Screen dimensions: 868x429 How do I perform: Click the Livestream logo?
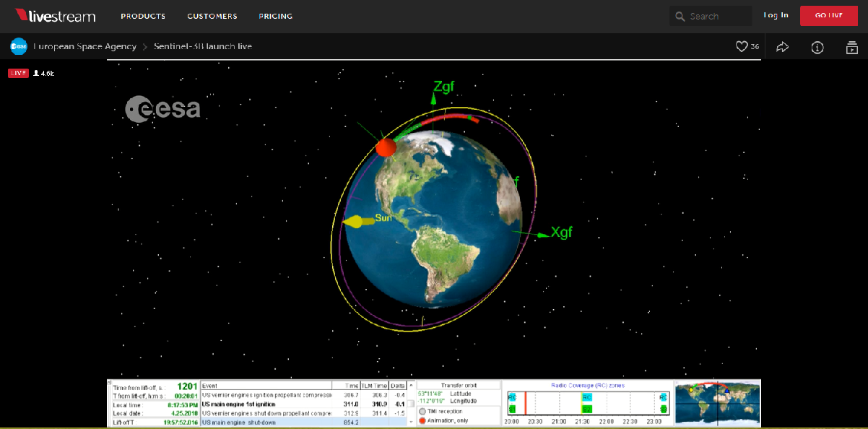[x=55, y=15]
